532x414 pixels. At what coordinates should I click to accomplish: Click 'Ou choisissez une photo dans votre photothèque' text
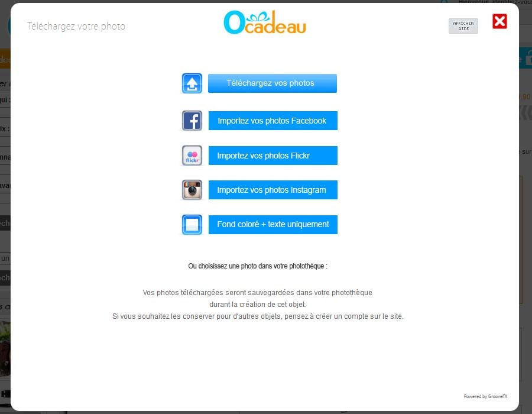click(258, 266)
